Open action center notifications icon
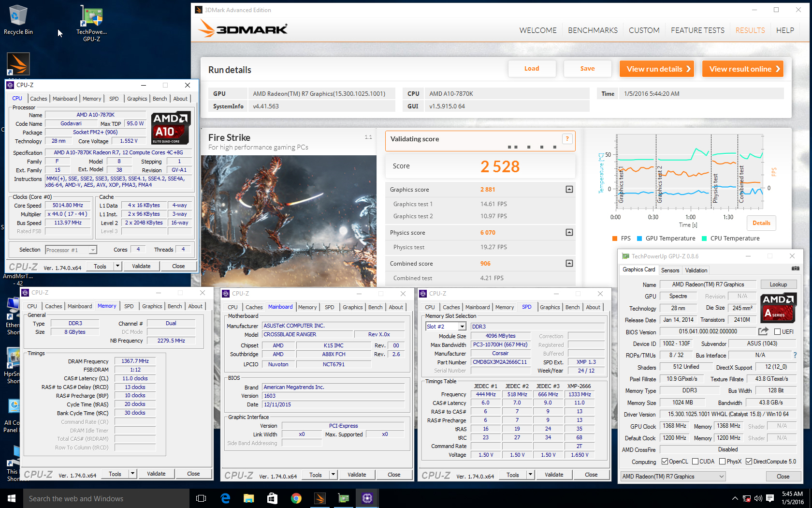Screen dimensions: 812x508 (771, 498)
